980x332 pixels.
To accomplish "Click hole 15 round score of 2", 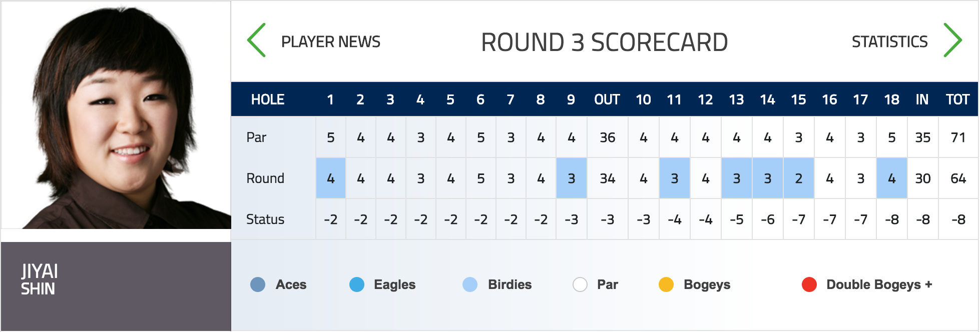I will point(799,178).
